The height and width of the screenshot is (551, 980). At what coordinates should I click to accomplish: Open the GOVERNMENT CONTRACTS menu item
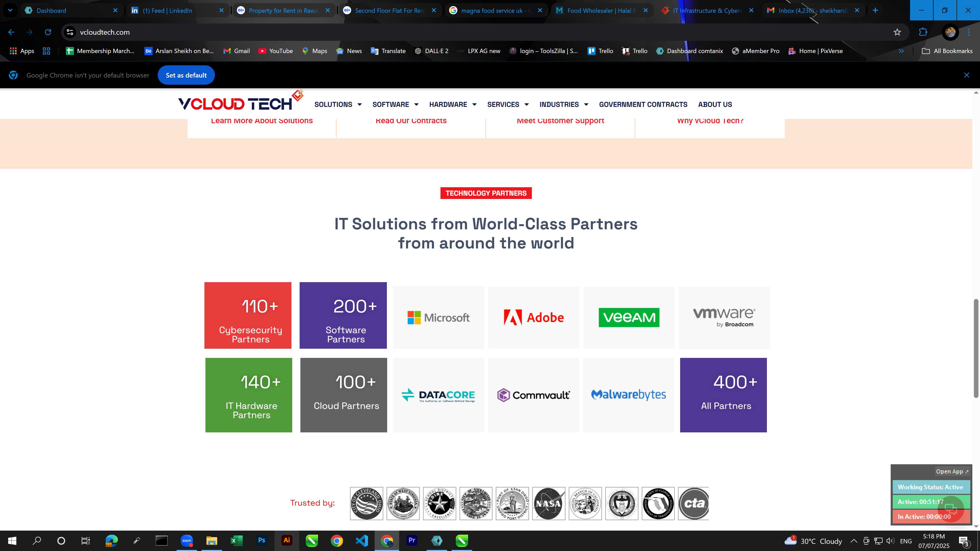click(x=643, y=105)
